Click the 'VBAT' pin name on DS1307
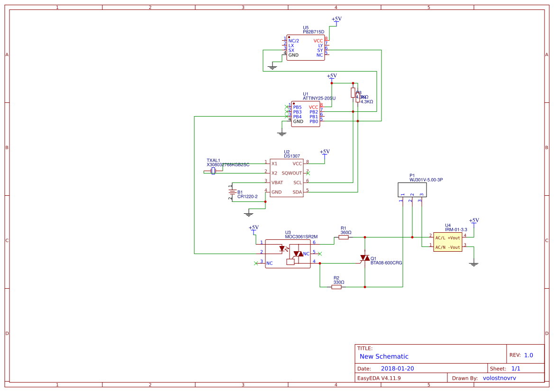 coord(277,183)
